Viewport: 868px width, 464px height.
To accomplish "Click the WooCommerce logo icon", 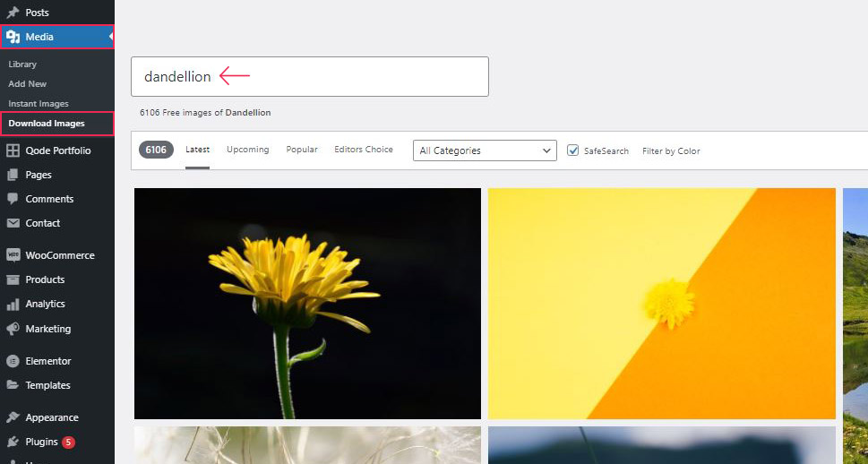I will (x=13, y=255).
